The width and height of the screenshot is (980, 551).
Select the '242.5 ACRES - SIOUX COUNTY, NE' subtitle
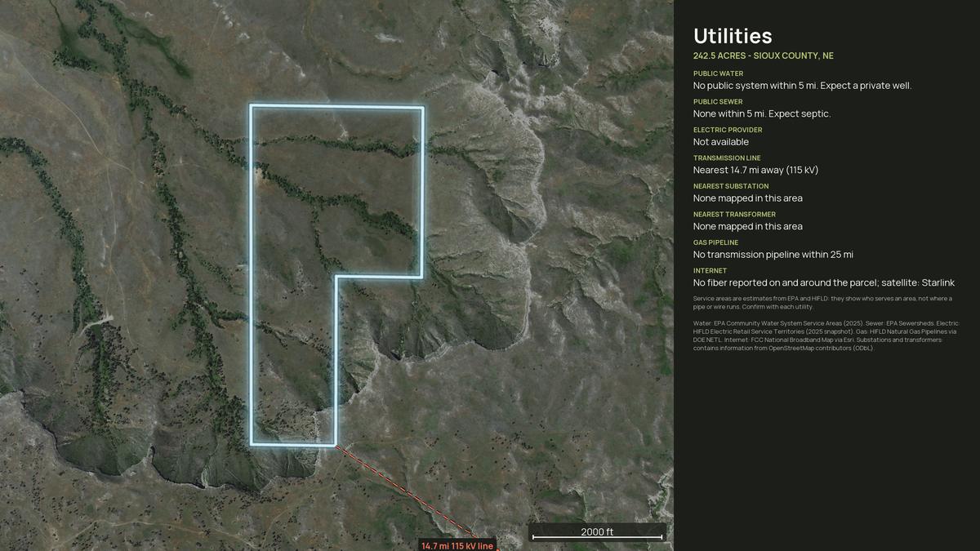[x=763, y=56]
